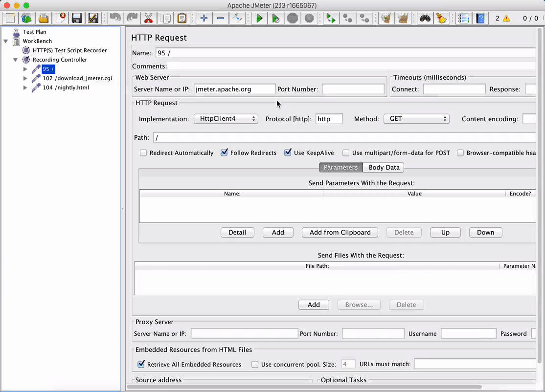Click the blue plus Expand All icon
545x392 pixels.
[204, 19]
